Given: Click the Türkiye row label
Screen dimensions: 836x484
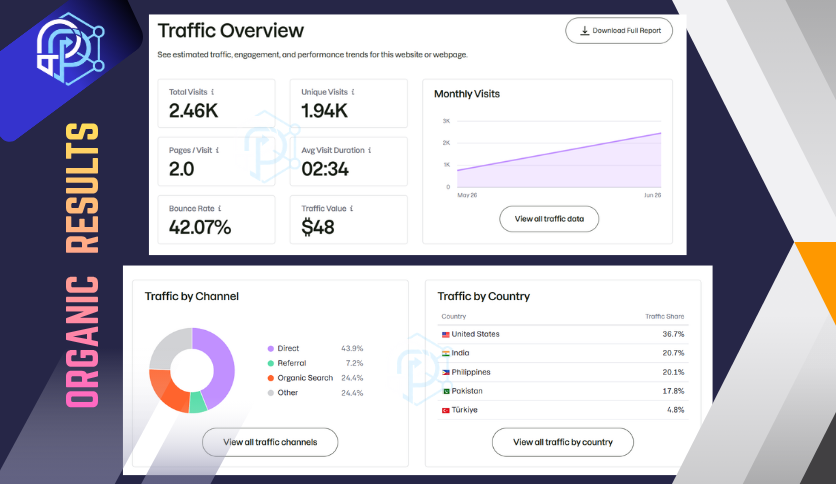Looking at the screenshot, I should (464, 410).
